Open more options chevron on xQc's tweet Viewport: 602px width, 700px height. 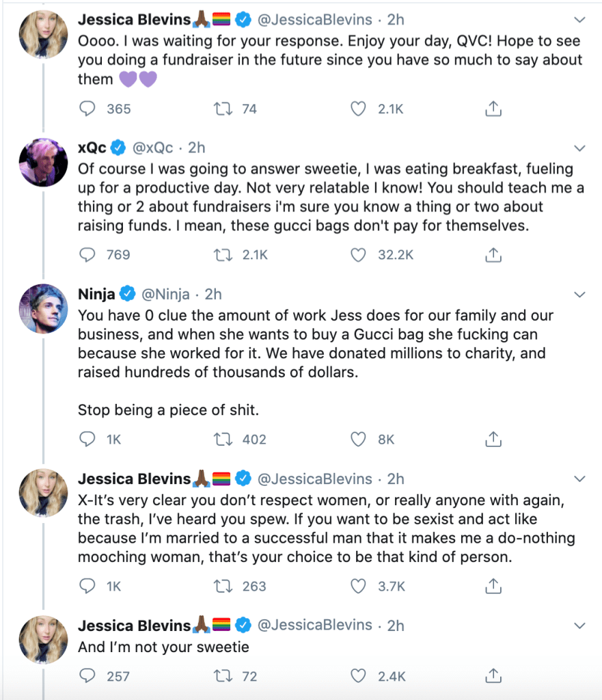tap(579, 148)
